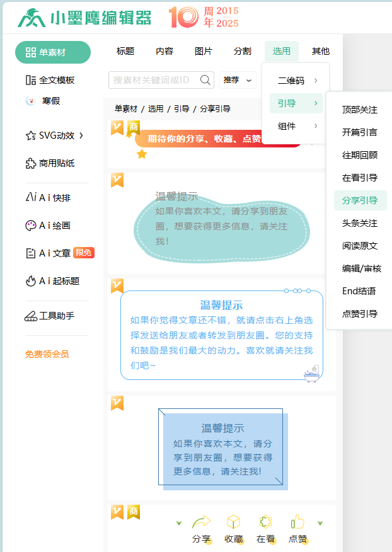Choose 在看引导 from submenu
Image resolution: width=392 pixels, height=552 pixels.
coord(360,178)
